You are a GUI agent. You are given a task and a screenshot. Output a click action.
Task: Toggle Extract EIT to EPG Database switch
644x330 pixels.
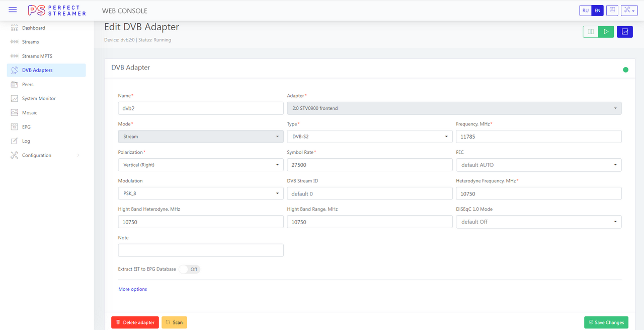click(190, 269)
